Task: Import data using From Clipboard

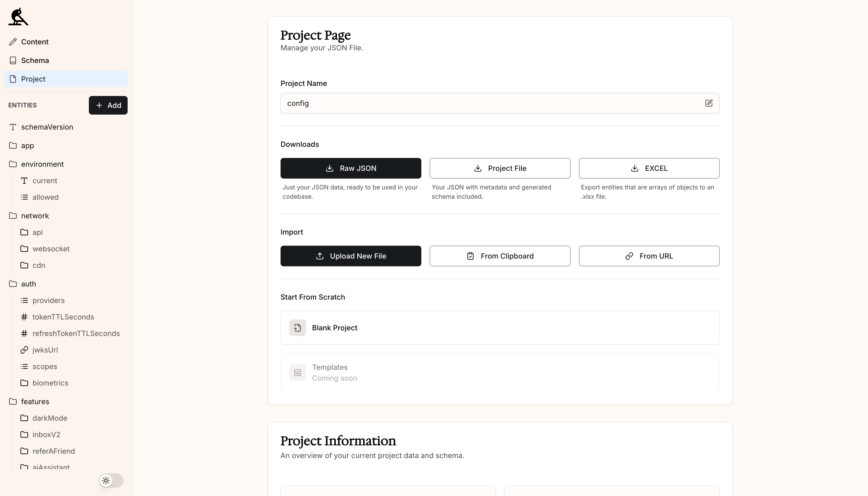Action: click(499, 256)
